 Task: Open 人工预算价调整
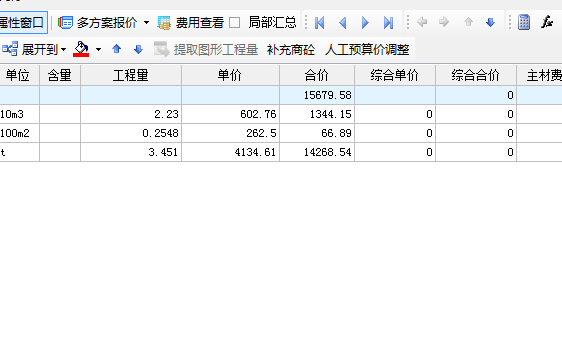pyautogui.click(x=367, y=49)
